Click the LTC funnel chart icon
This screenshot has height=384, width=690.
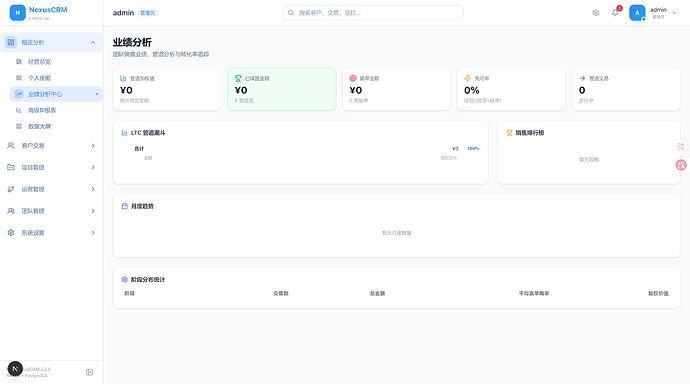[125, 133]
